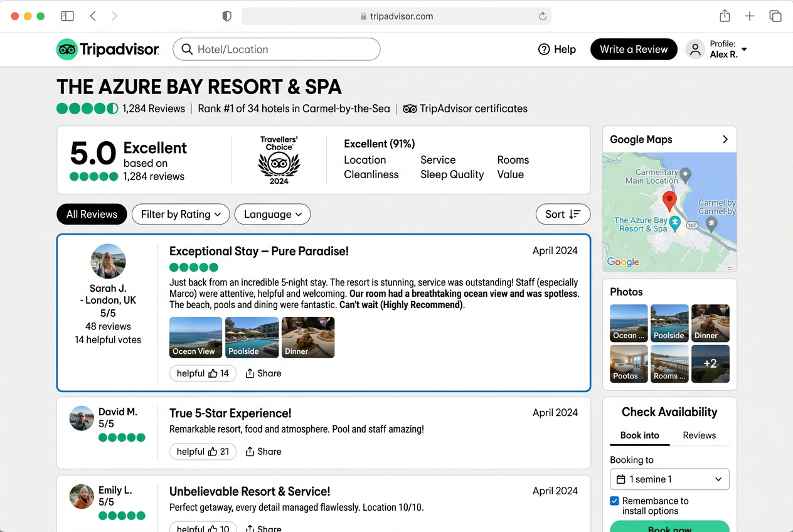Click the 'Cleanliness' rating category
The width and height of the screenshot is (793, 532).
[x=371, y=174]
